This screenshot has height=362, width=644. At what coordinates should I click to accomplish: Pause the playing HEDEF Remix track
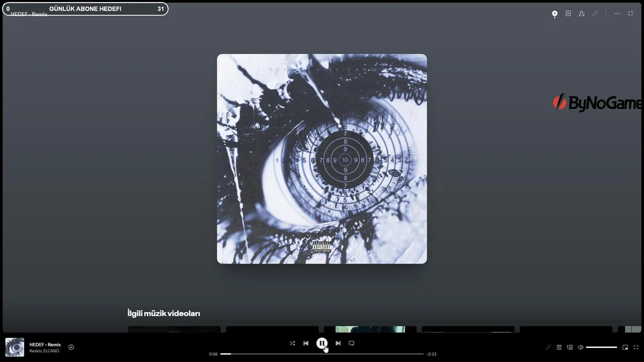pos(322,343)
